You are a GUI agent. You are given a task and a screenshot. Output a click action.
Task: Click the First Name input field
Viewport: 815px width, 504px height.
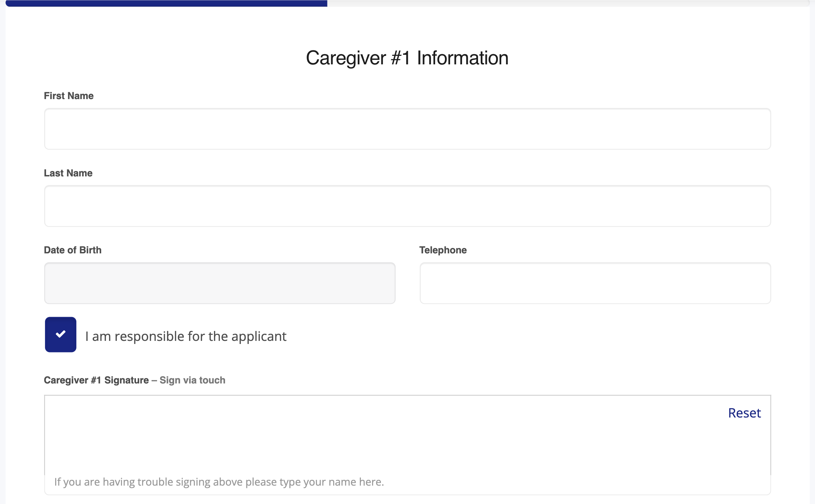tap(407, 129)
